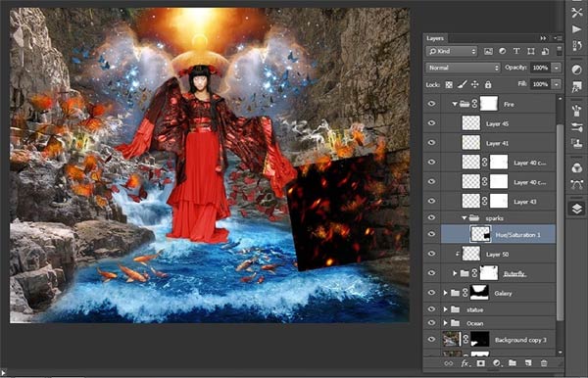
Task: Open the Layers panel dock icon
Action: tap(577, 209)
